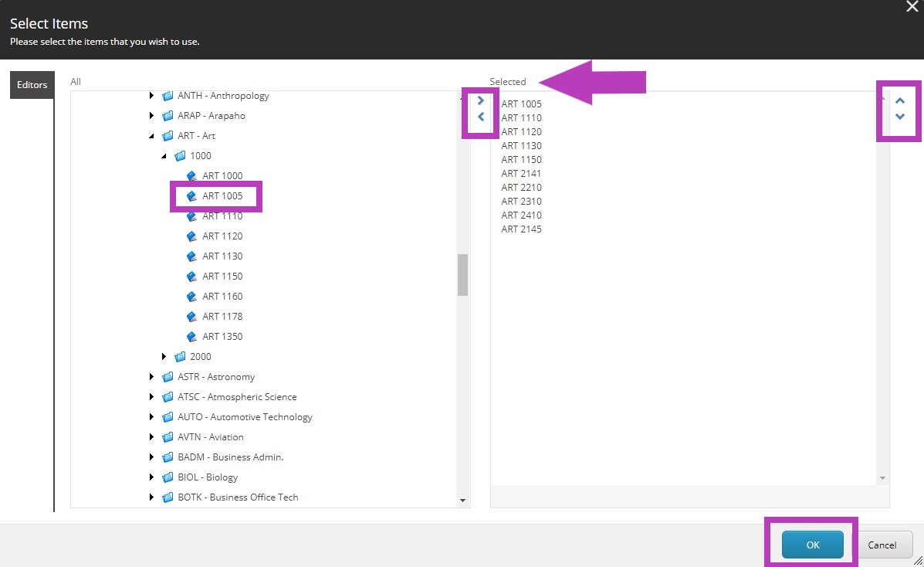The width and height of the screenshot is (924, 567).
Task: Click the ART 1350 course icon
Action: coord(191,336)
